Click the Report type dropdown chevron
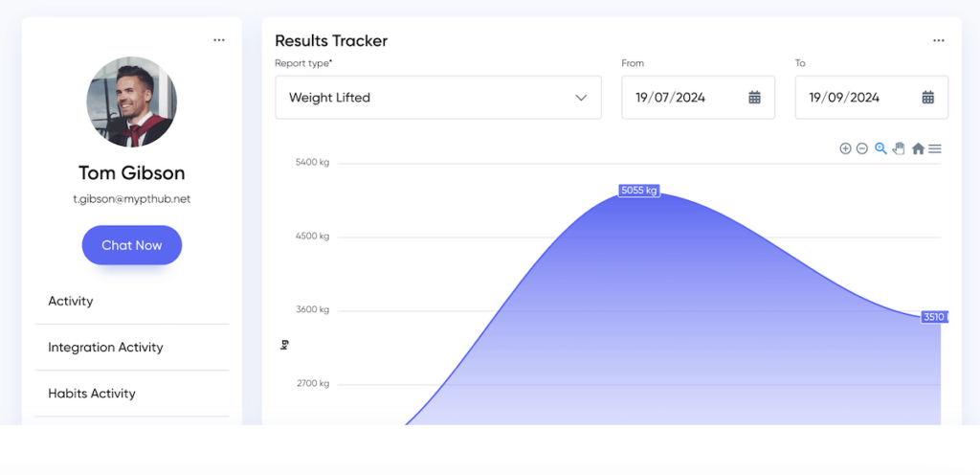 tap(581, 98)
